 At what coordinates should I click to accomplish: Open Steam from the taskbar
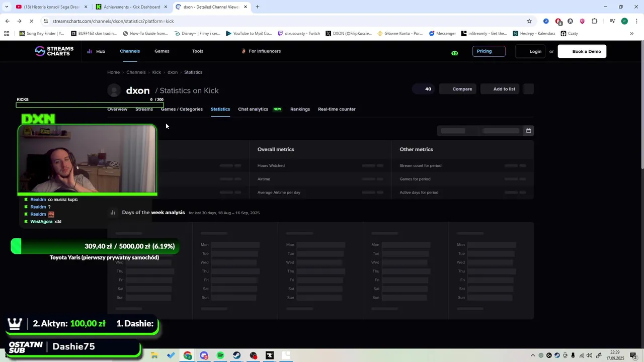tap(236, 355)
